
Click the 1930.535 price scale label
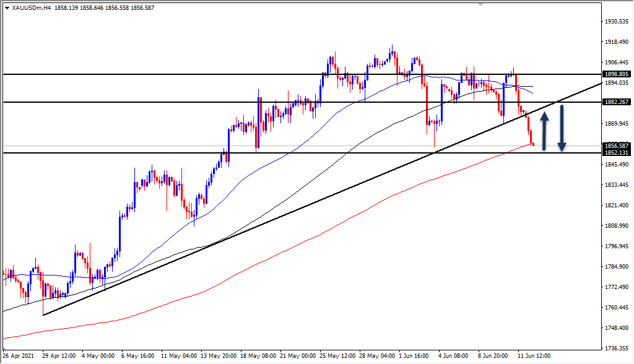(x=617, y=21)
